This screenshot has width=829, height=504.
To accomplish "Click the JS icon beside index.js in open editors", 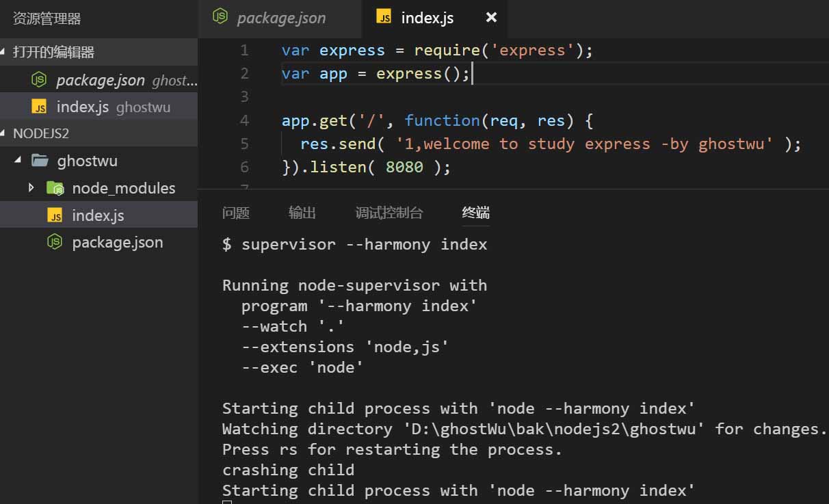I will coord(40,107).
